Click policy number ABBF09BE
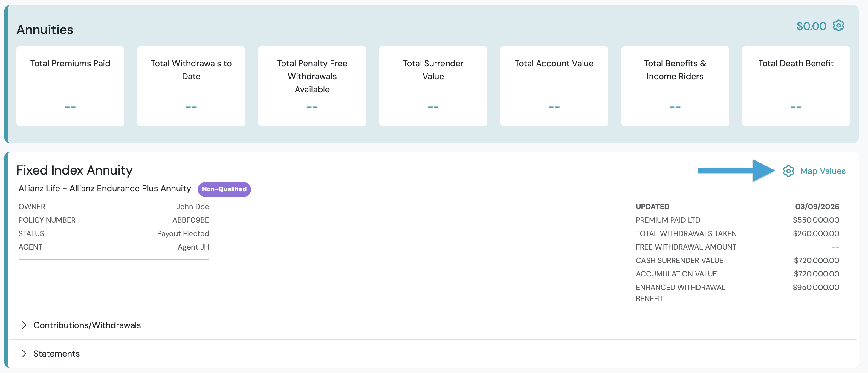Viewport: 868px width, 373px height. [x=191, y=220]
